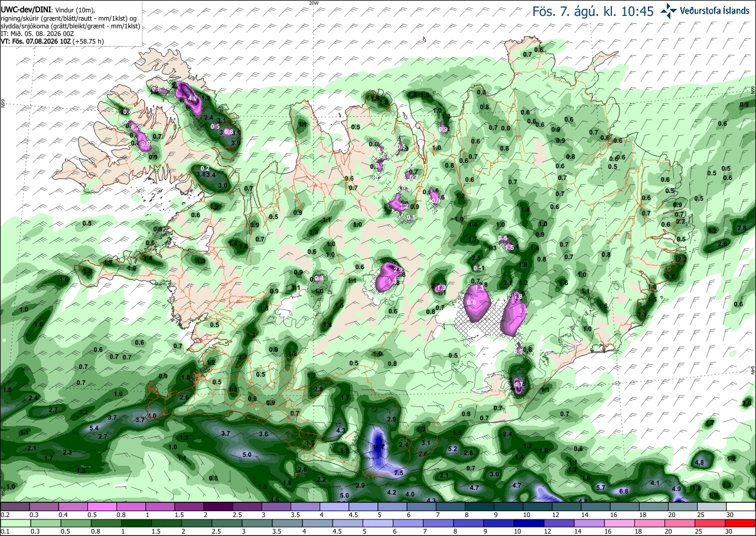Select the 6.8 precipitation value
Screen dimensions: 756x536
[x=623, y=491]
